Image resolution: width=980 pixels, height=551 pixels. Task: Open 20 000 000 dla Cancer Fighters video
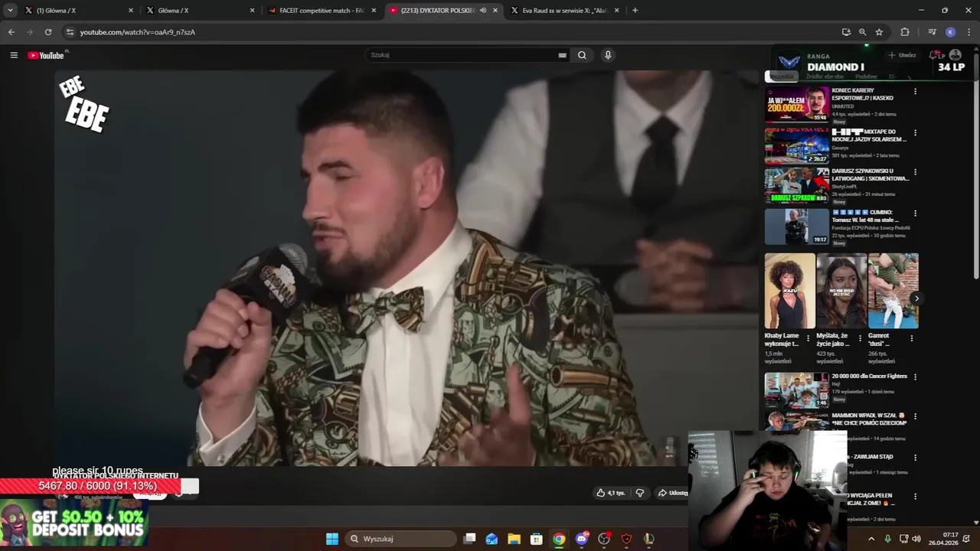797,390
